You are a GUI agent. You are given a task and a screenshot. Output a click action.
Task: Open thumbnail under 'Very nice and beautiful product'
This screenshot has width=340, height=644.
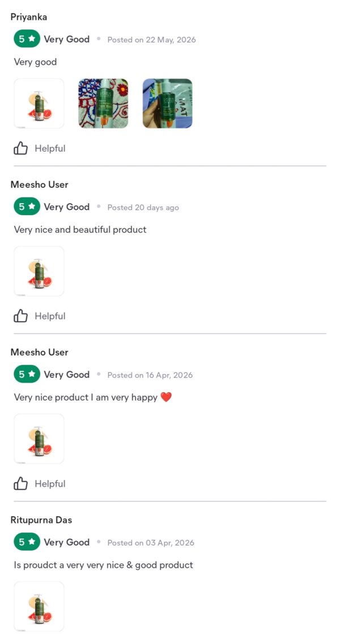pos(39,271)
